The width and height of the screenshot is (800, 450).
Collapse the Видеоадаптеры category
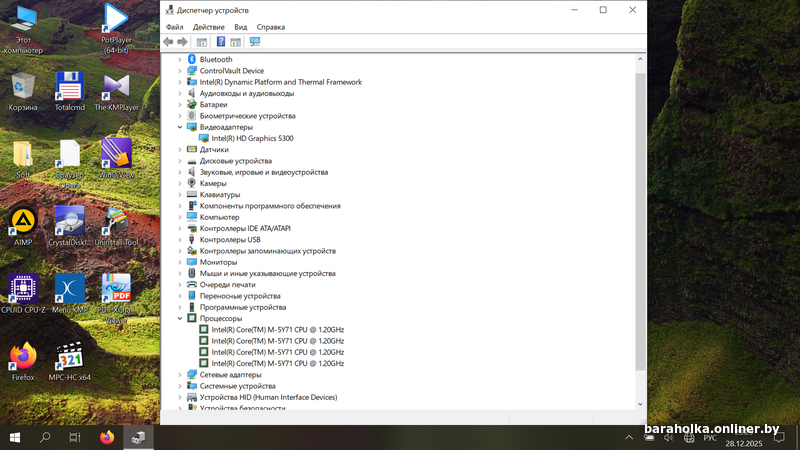point(180,127)
